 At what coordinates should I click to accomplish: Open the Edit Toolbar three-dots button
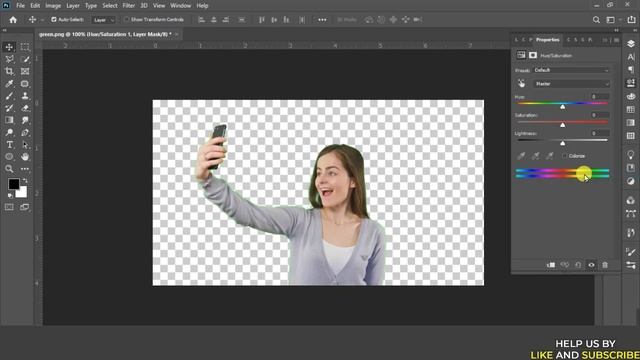coord(25,169)
